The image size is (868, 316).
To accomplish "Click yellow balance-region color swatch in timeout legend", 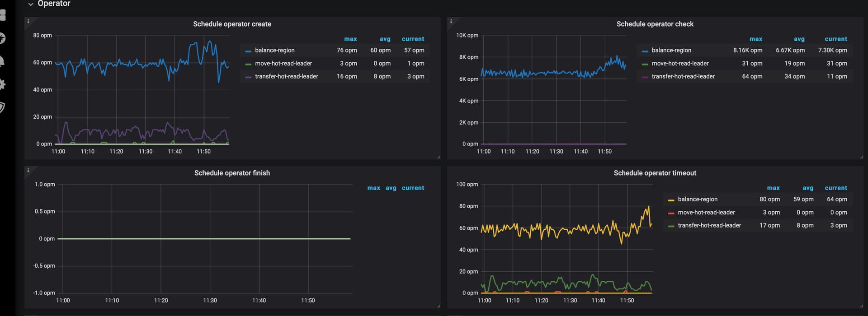I will point(671,200).
